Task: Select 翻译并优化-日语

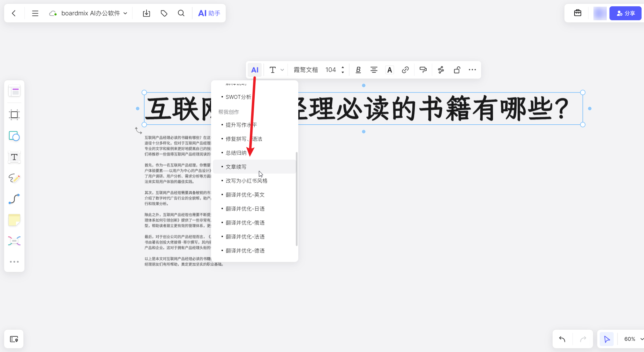Action: [x=255, y=208]
